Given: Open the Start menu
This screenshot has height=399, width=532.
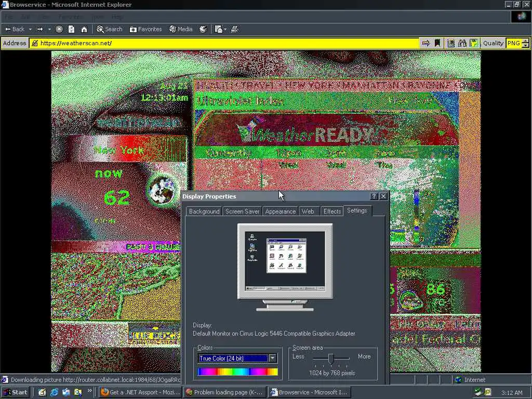Looking at the screenshot, I should (15, 392).
